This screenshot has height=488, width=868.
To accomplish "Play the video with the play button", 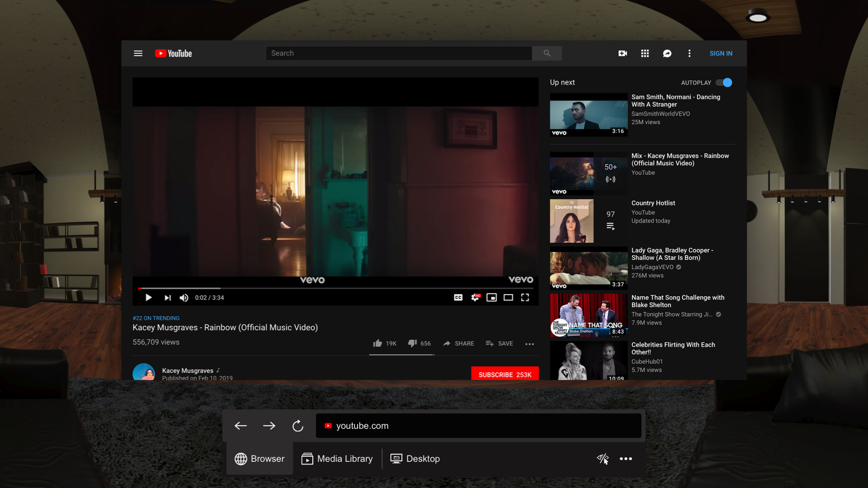I will [x=148, y=297].
